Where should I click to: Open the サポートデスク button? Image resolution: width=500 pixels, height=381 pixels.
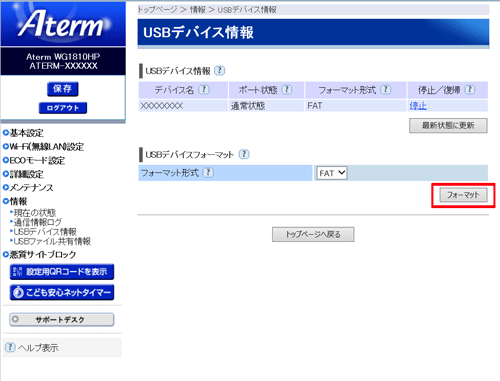tap(62, 319)
